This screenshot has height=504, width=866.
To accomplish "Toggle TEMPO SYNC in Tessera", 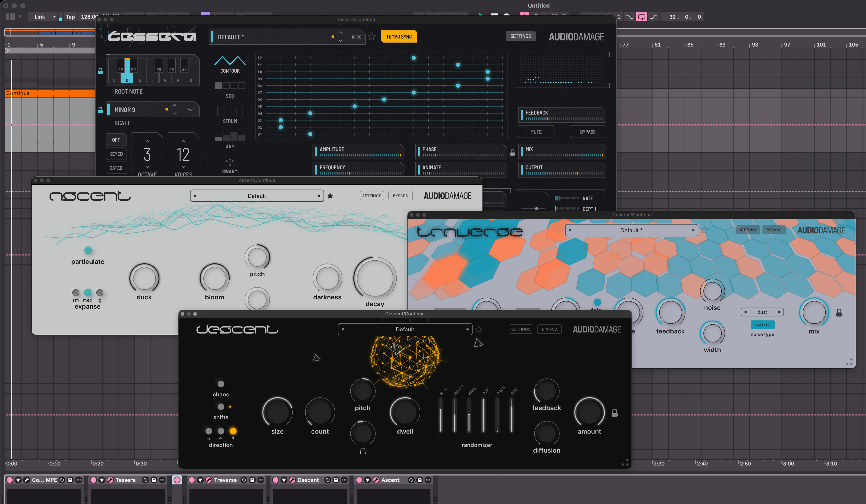I will point(399,37).
